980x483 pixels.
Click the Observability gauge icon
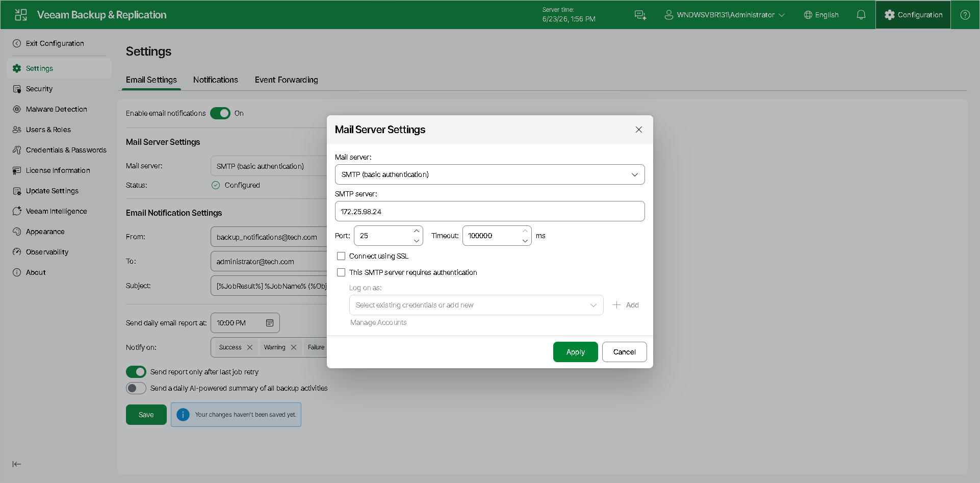click(x=17, y=252)
